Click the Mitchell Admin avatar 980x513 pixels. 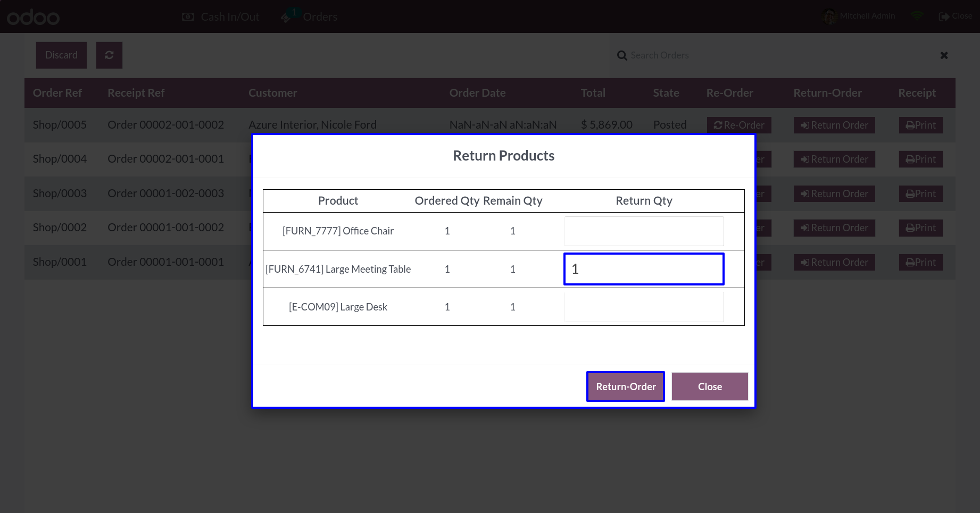829,16
